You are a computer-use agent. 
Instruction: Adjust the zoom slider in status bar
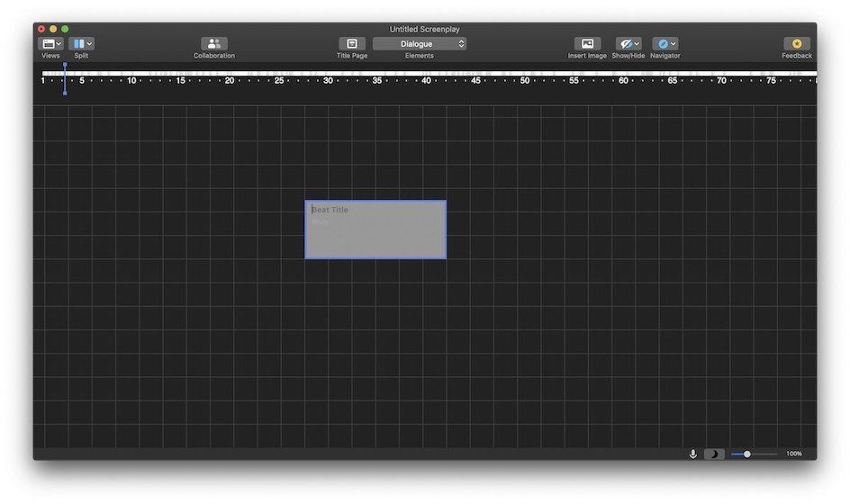pos(747,454)
